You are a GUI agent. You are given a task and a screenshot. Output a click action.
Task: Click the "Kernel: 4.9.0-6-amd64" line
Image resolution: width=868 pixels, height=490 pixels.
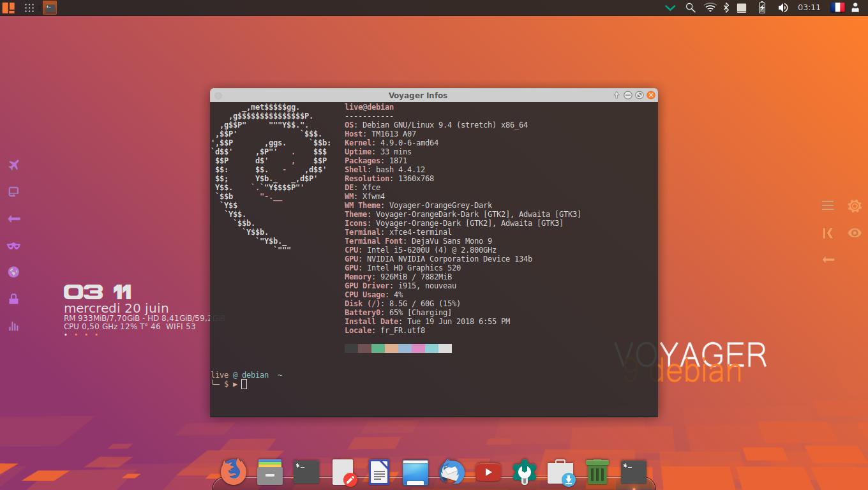tap(391, 143)
